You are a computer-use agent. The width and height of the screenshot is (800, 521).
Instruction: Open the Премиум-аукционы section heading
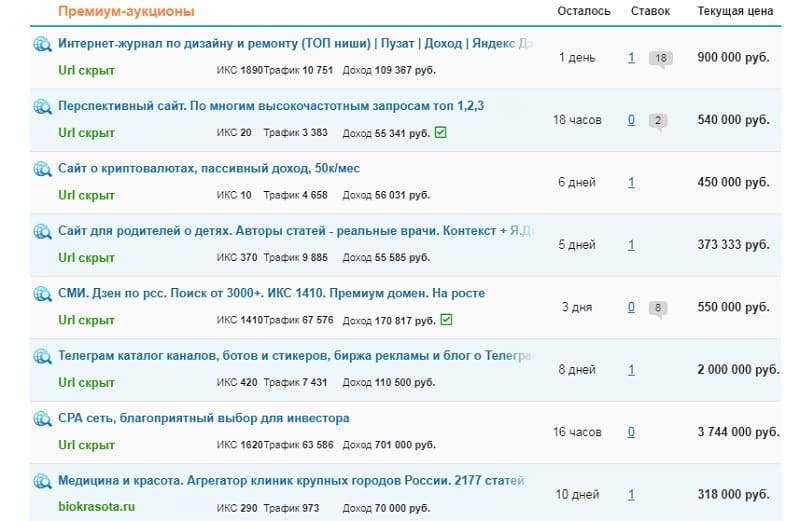pyautogui.click(x=126, y=11)
